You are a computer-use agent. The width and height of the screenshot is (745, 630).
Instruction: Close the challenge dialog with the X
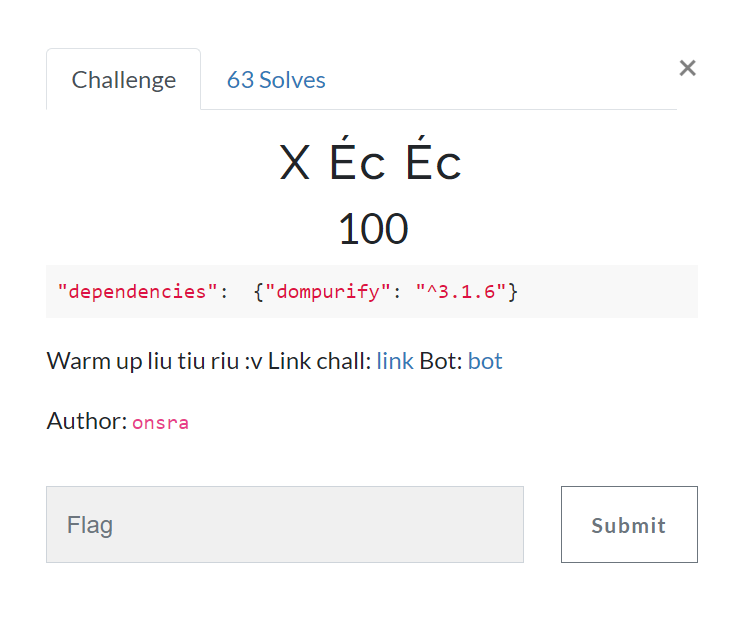tap(687, 68)
